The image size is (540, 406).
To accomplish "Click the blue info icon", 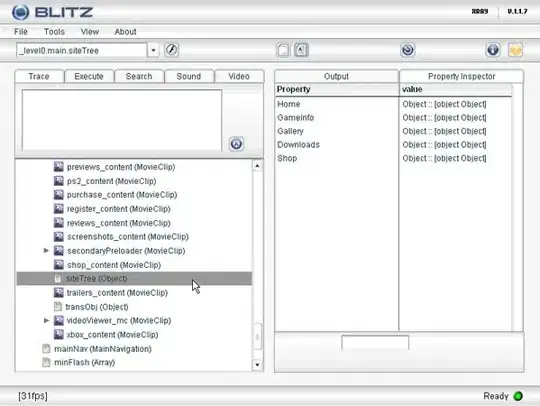I will pos(493,50).
